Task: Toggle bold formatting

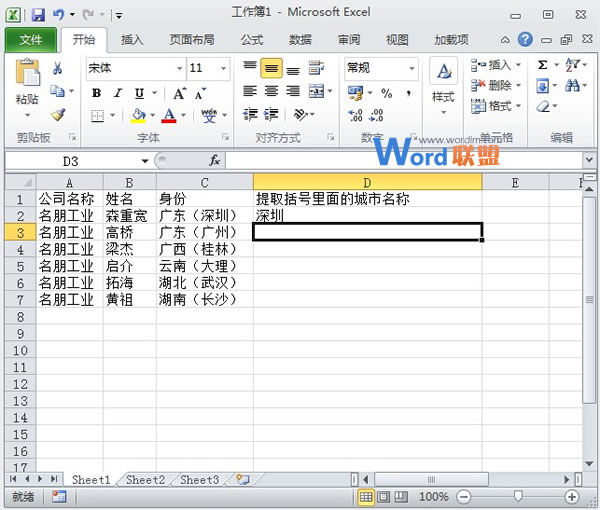Action: tap(97, 93)
